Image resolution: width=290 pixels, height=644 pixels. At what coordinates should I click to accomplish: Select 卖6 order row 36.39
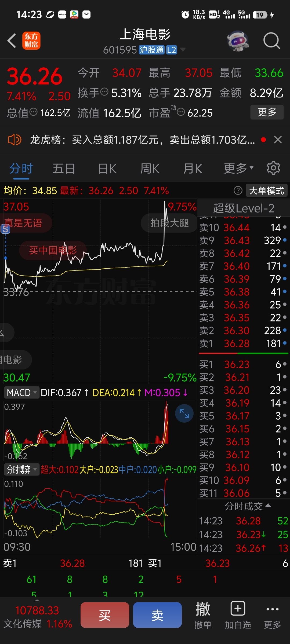pos(243,279)
